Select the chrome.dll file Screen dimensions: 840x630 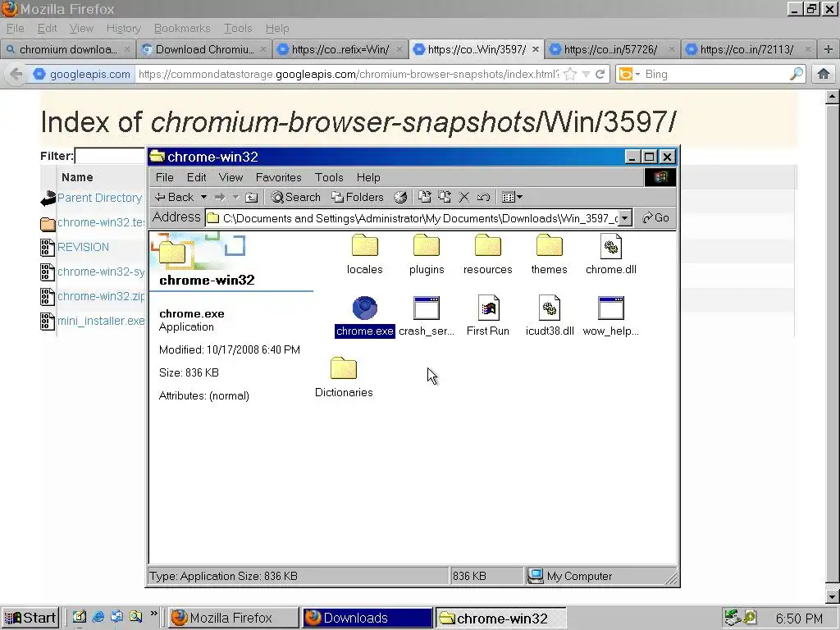(610, 254)
